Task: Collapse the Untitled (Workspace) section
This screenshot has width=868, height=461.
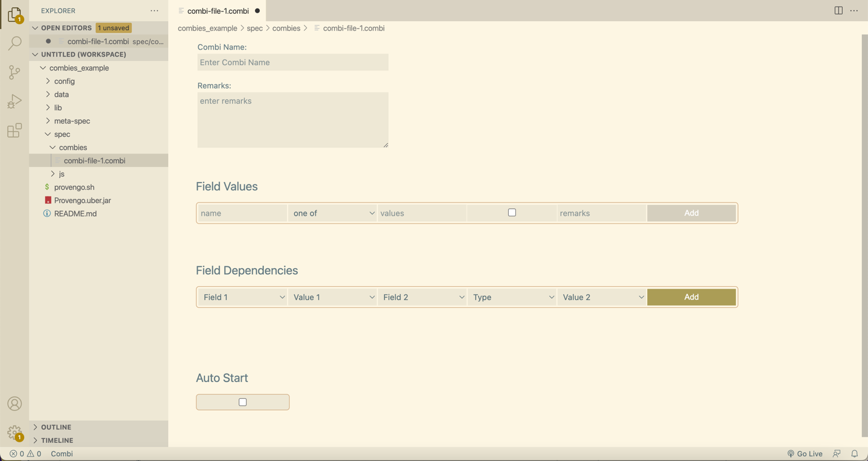Action: [35, 55]
